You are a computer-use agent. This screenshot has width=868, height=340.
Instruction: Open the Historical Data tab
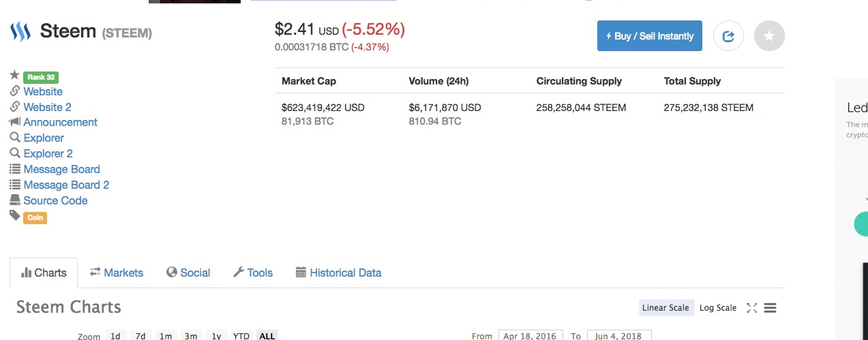tap(338, 273)
